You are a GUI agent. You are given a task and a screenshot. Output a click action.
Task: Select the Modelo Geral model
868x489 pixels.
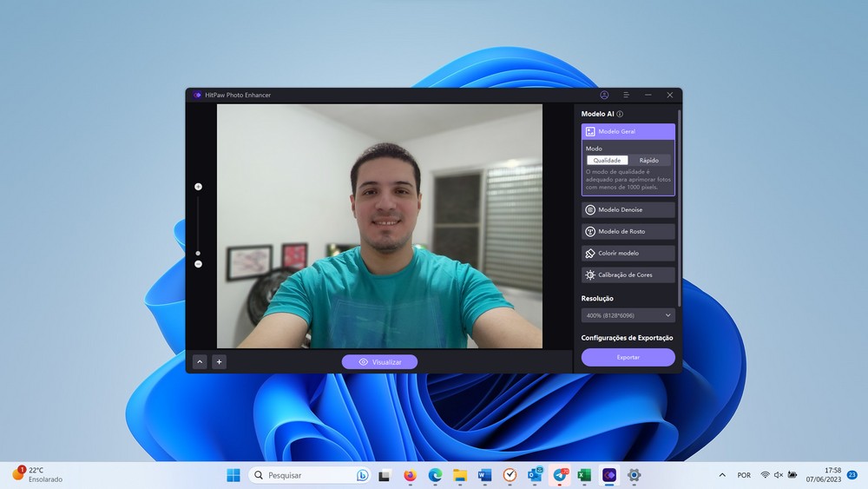[628, 131]
